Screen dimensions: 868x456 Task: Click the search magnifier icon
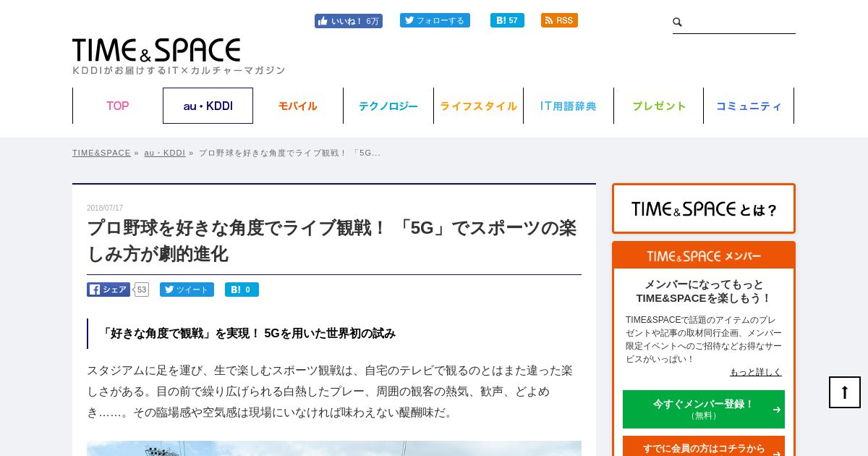(678, 22)
